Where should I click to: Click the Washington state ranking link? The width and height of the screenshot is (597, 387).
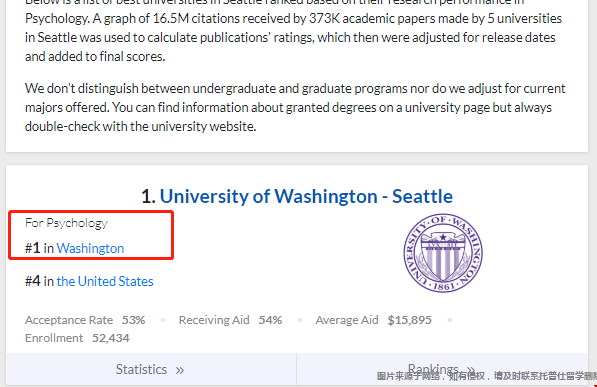90,248
